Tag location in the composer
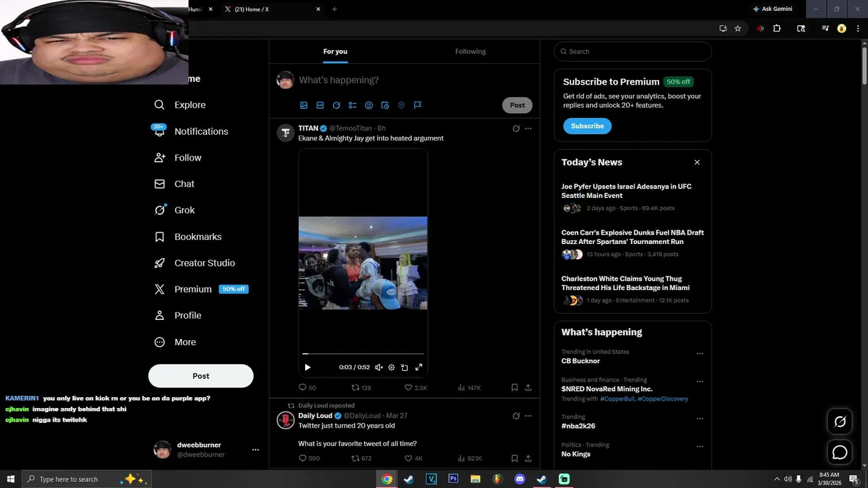868x488 pixels. (x=401, y=105)
